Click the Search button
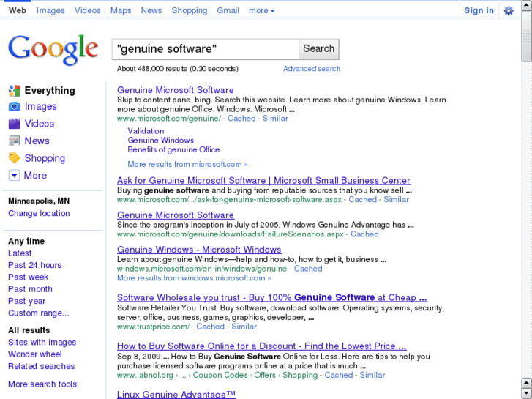 coord(318,49)
